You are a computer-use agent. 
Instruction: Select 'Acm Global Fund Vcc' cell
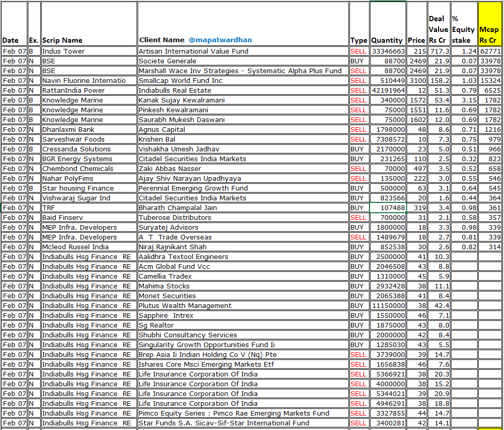click(x=243, y=267)
